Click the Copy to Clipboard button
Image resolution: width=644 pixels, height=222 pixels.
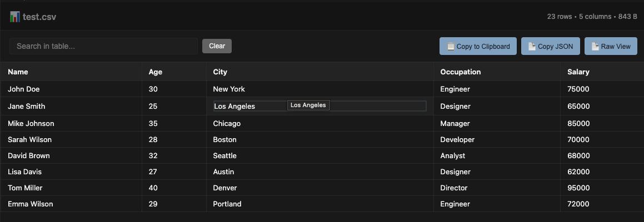478,46
